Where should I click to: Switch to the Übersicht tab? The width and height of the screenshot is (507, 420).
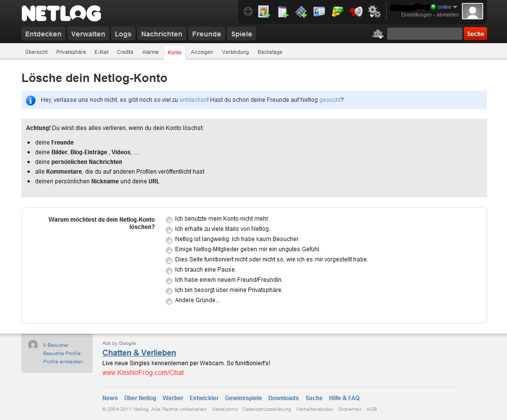36,52
